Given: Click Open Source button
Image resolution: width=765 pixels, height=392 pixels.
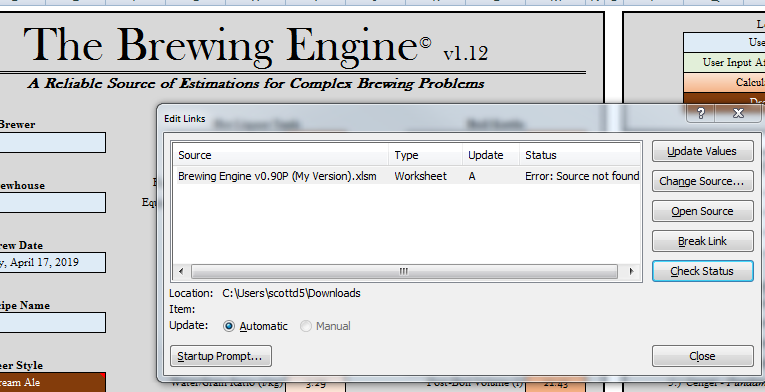Looking at the screenshot, I should 703,211.
